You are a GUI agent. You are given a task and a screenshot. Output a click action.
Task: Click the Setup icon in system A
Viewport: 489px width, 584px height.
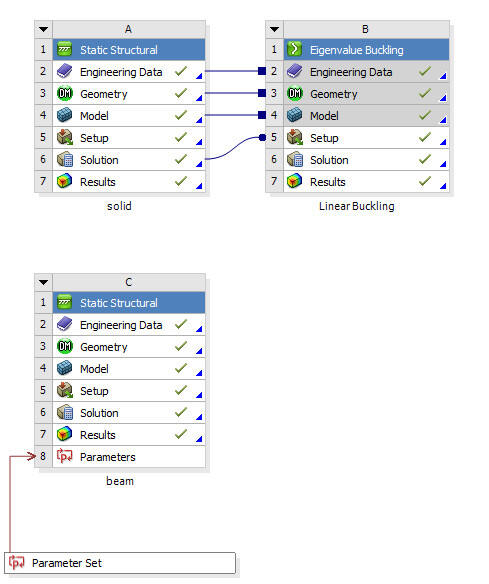(x=65, y=137)
